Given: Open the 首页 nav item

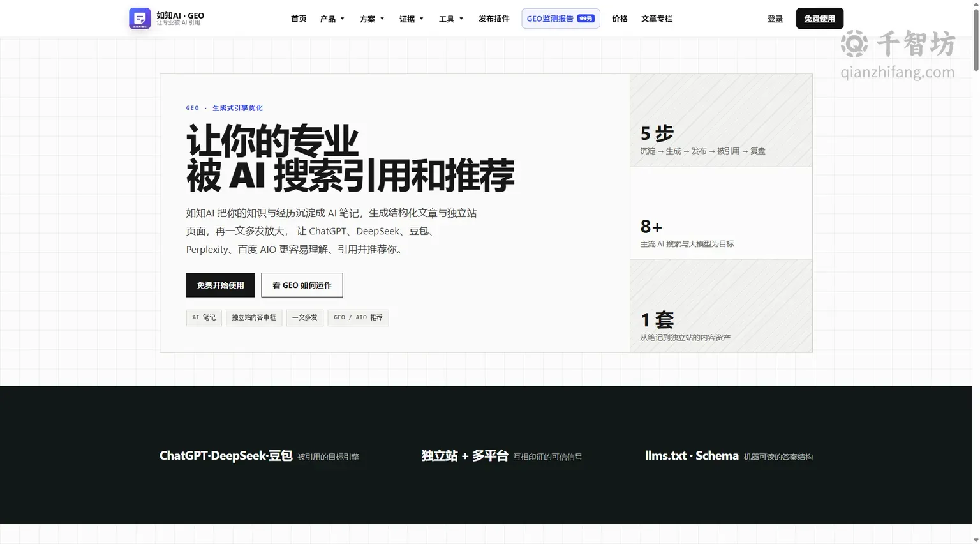Looking at the screenshot, I should (299, 19).
